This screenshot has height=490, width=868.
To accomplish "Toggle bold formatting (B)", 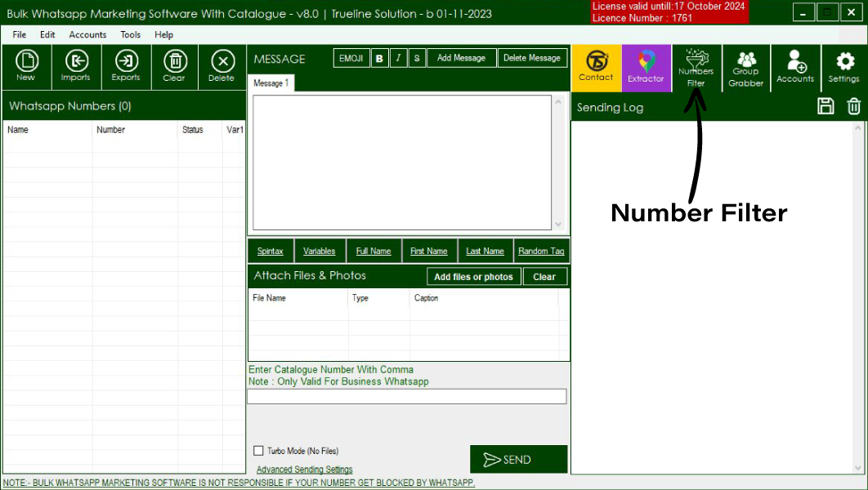I will point(380,58).
